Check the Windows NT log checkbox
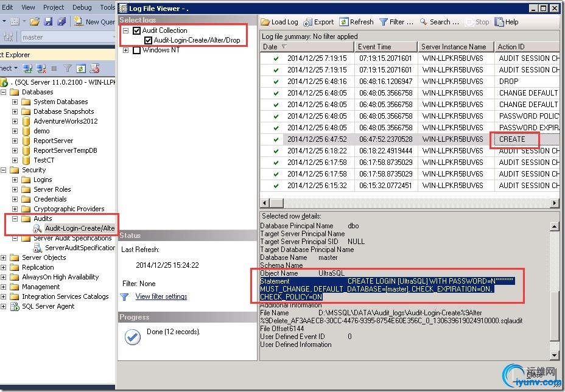The image size is (565, 392). coord(137,50)
